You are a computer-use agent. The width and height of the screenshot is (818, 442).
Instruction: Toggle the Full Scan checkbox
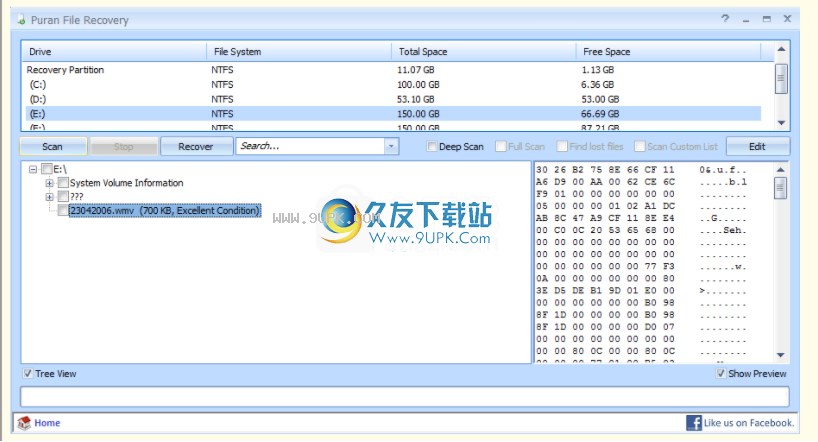click(x=501, y=147)
